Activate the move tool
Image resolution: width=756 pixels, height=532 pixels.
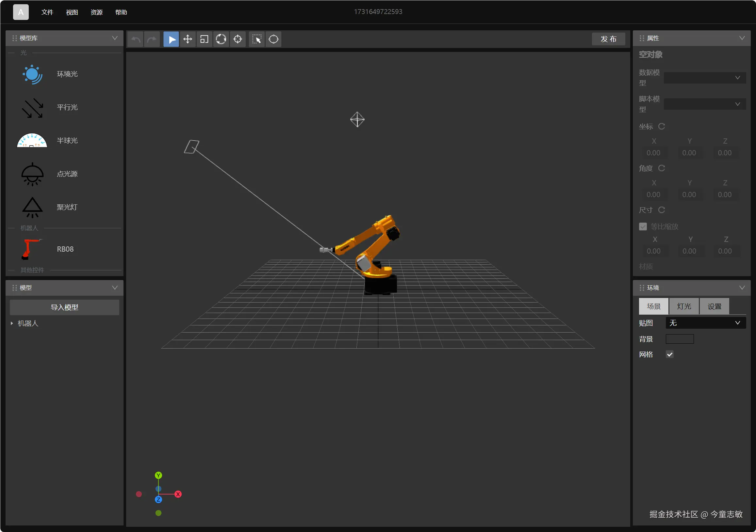tap(188, 39)
